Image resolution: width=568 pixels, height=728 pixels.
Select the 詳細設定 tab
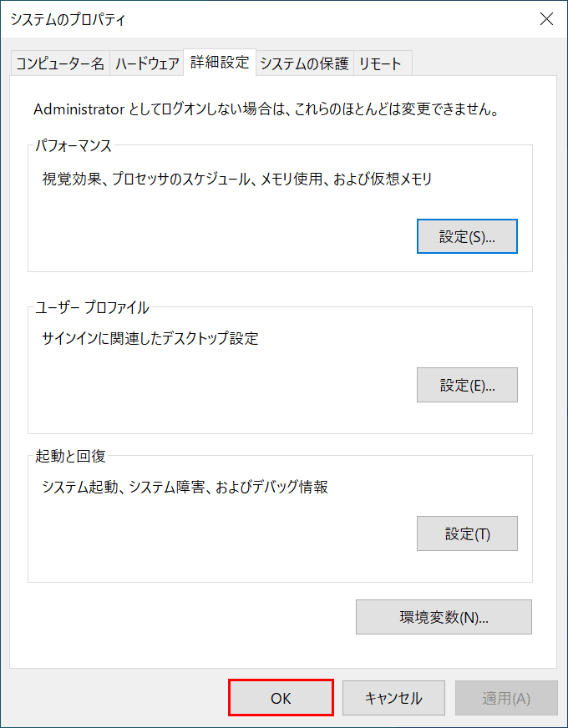click(x=220, y=63)
